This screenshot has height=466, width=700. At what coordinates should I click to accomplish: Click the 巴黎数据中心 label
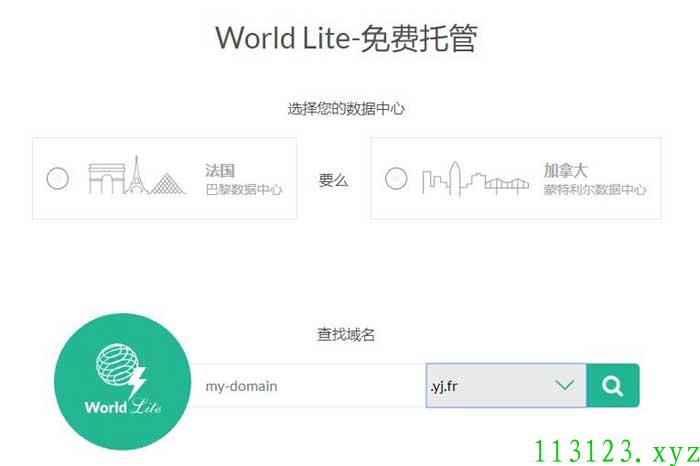244,190
